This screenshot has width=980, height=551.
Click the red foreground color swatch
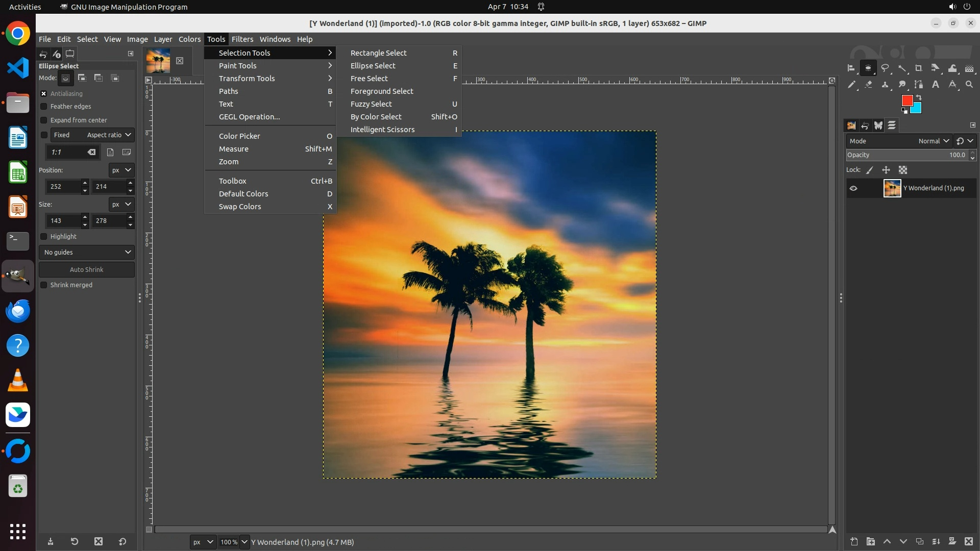click(x=906, y=100)
